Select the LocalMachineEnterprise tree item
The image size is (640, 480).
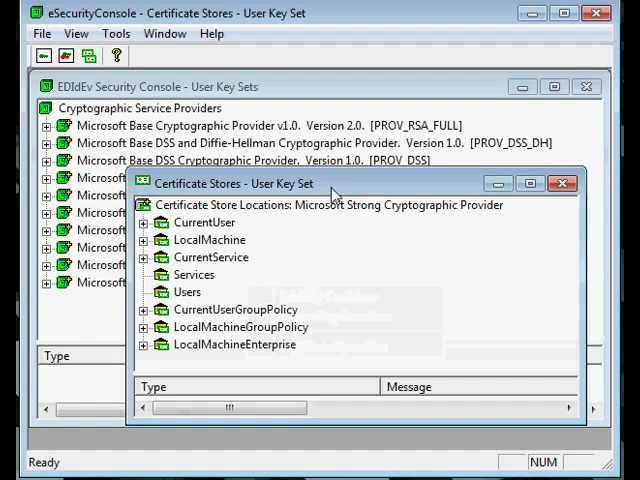[x=235, y=344]
